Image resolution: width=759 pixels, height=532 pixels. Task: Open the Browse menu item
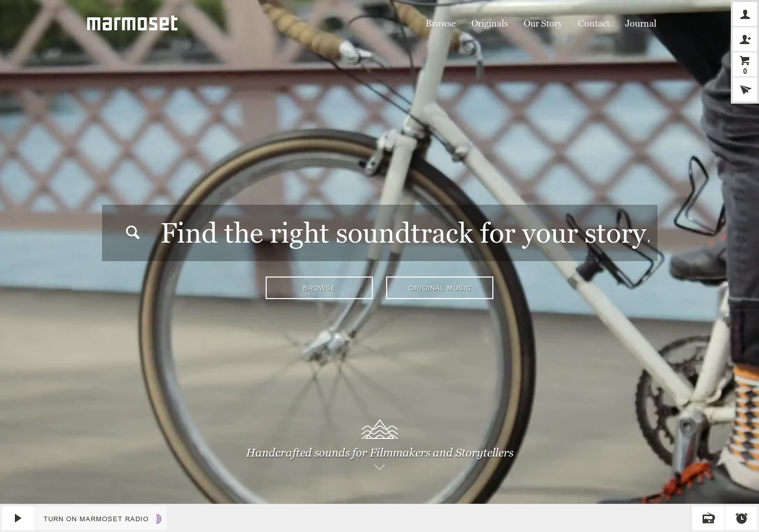pos(441,24)
